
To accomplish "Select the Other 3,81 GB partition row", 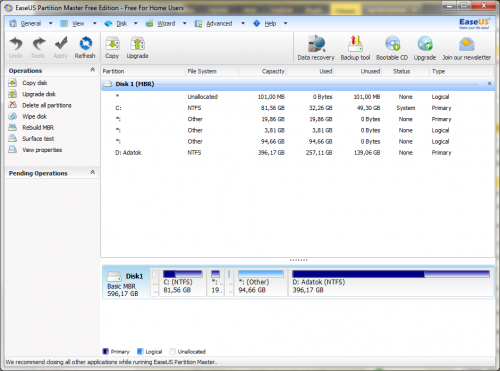I will pos(297,130).
